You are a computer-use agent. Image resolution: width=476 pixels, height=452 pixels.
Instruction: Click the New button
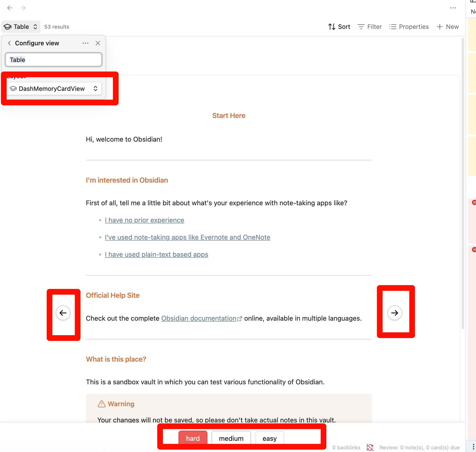[448, 27]
